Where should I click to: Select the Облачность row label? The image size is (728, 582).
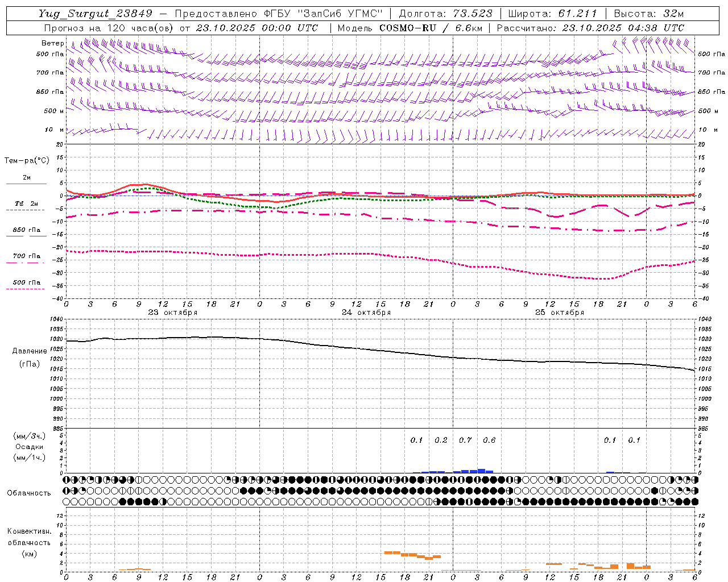pos(29,493)
